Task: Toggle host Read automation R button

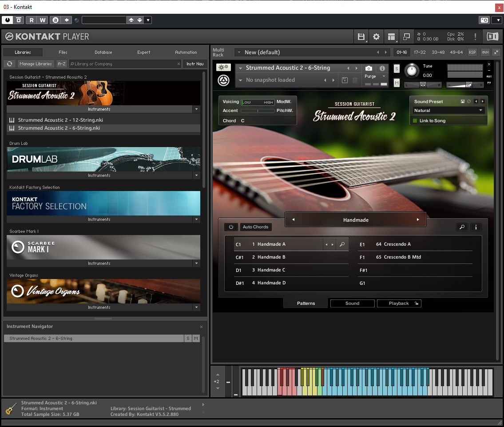Action: [x=31, y=20]
